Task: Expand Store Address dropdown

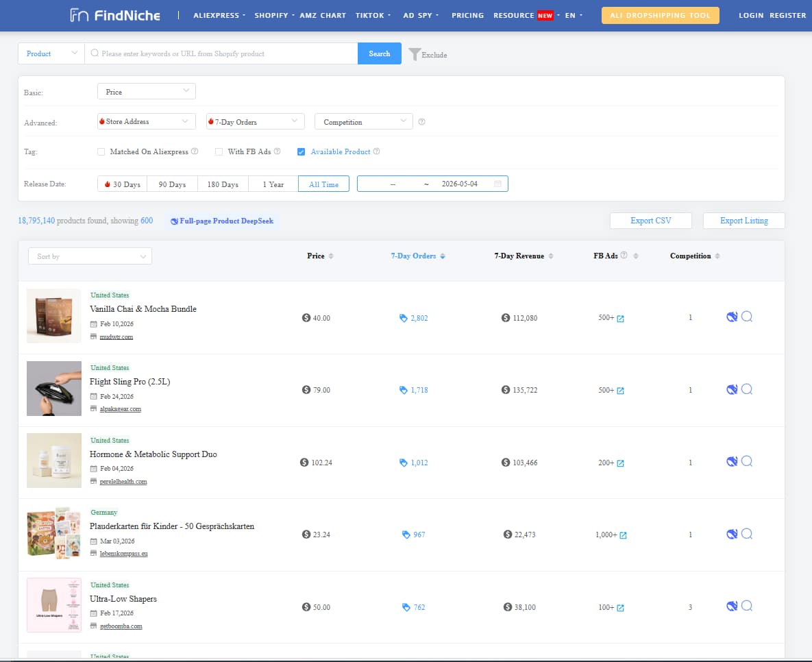Action: pos(147,122)
